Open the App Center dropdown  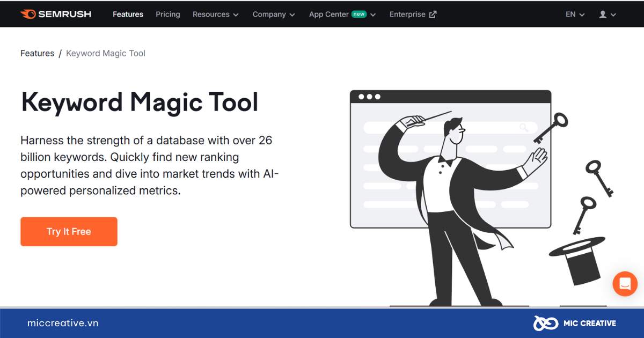(x=342, y=14)
